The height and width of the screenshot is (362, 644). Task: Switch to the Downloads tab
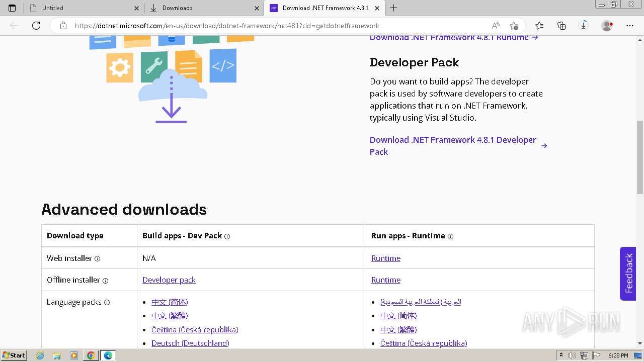click(204, 8)
